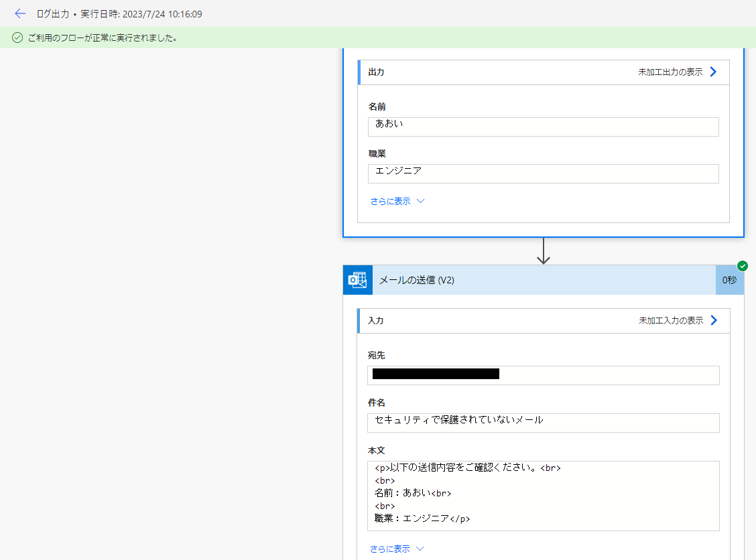Click the green status badge on メールの送信 card
The height and width of the screenshot is (560, 756).
[743, 266]
